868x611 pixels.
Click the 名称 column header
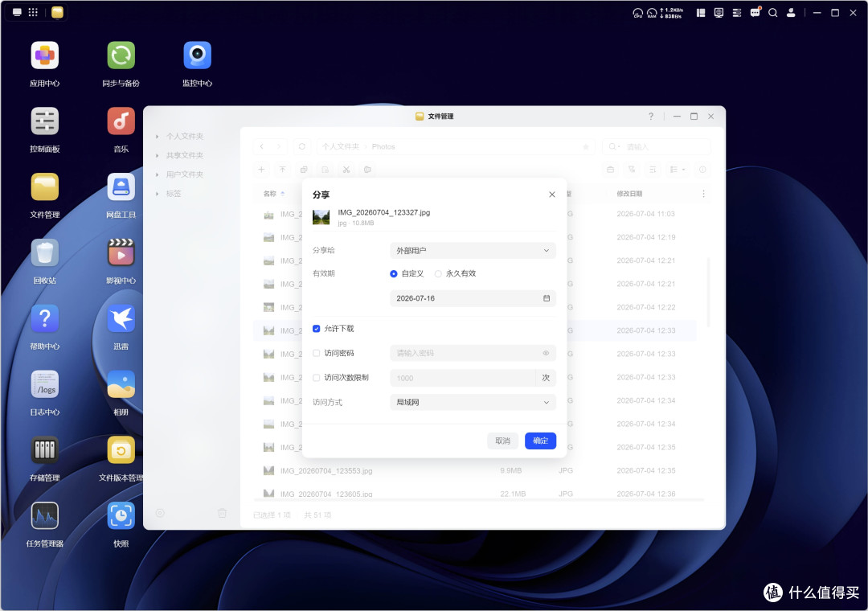[269, 194]
